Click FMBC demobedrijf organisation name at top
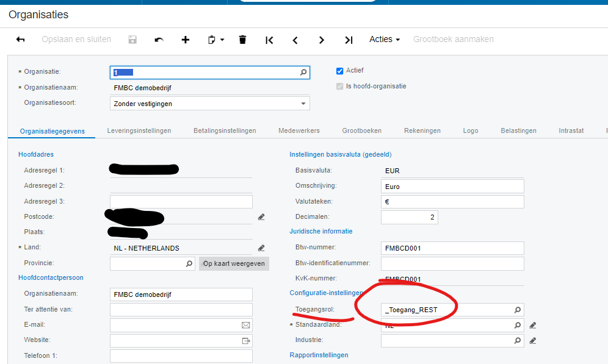The image size is (608, 364). coord(143,88)
